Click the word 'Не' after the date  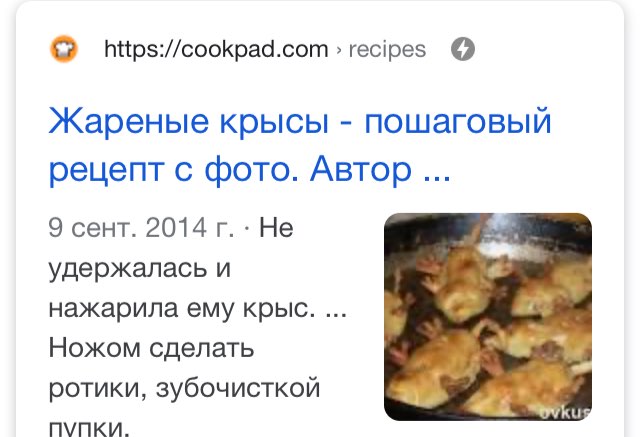click(276, 227)
